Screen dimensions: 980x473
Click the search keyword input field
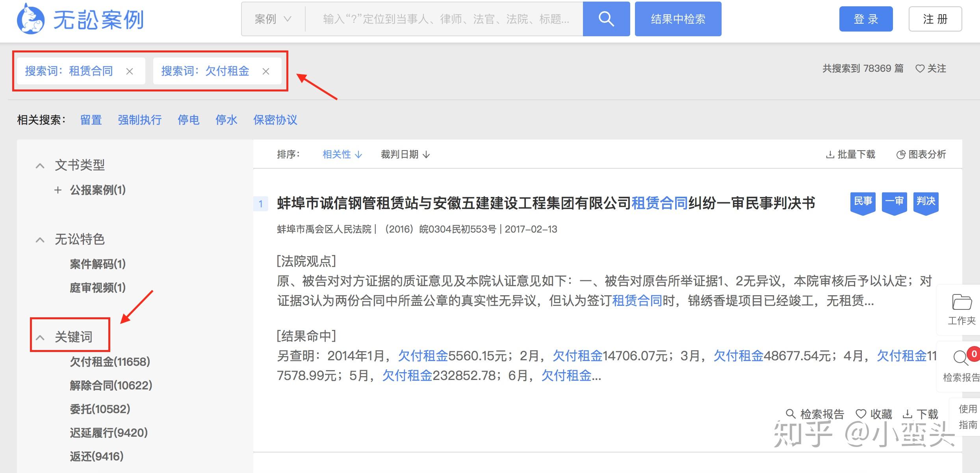tap(444, 19)
